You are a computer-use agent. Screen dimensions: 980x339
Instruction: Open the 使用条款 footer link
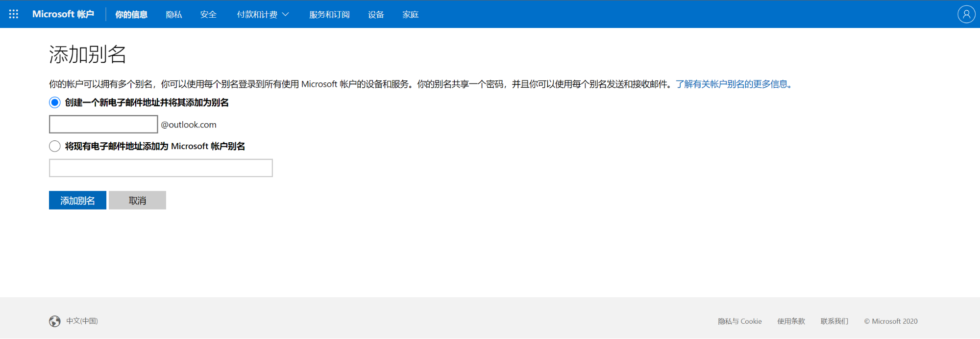click(x=791, y=321)
